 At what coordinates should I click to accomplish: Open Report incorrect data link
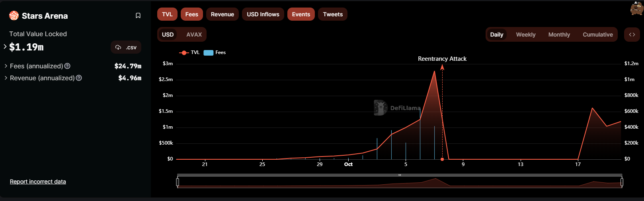38,182
